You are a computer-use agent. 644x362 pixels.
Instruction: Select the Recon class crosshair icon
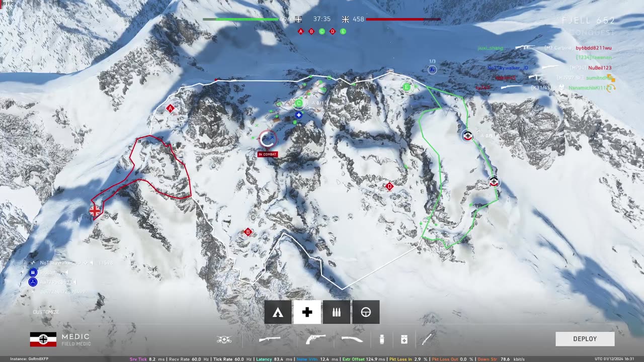[x=366, y=312]
